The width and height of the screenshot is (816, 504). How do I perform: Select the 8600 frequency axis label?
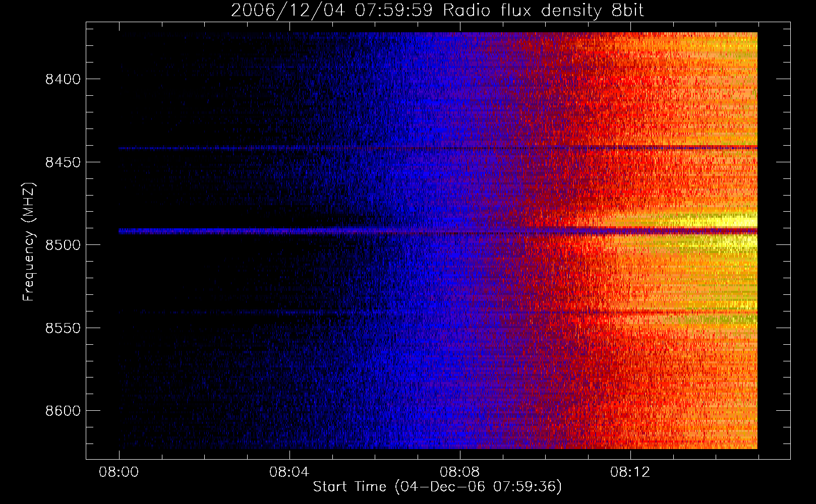tap(63, 411)
